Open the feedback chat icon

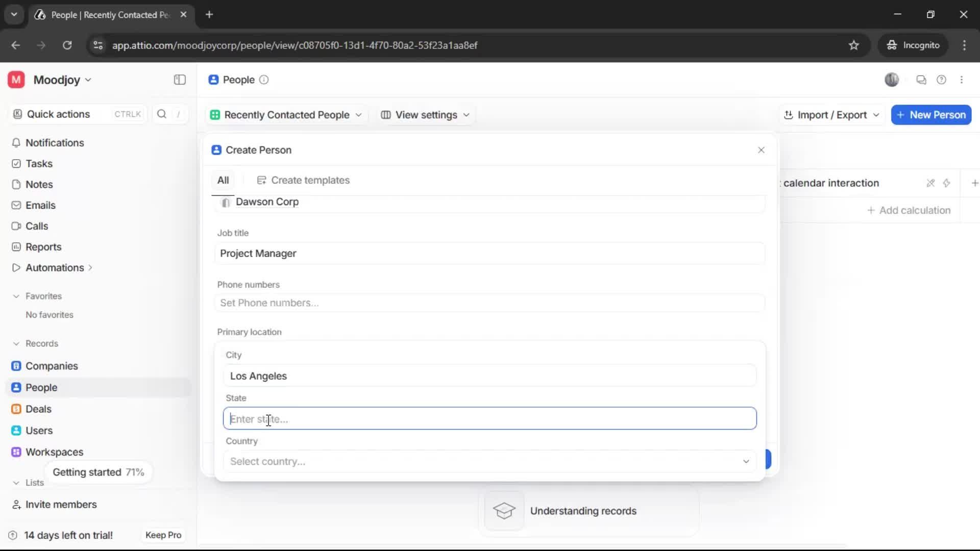coord(921,80)
